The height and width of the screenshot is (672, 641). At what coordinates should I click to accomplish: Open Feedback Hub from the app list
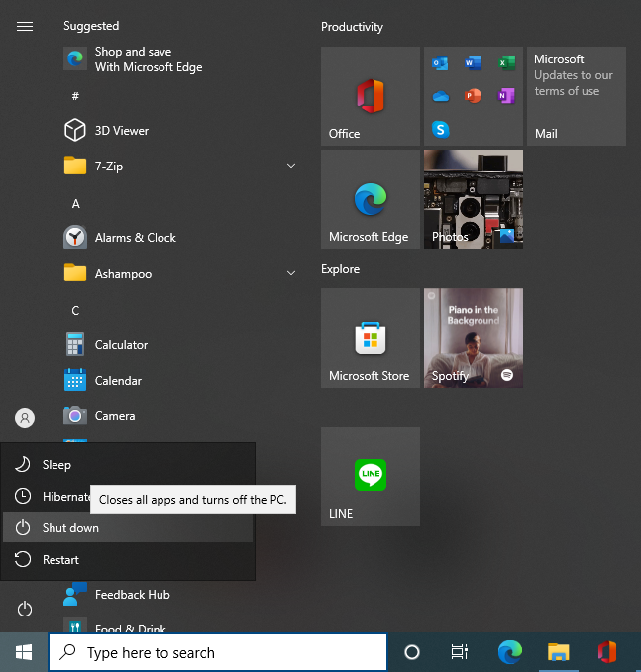(x=180, y=595)
